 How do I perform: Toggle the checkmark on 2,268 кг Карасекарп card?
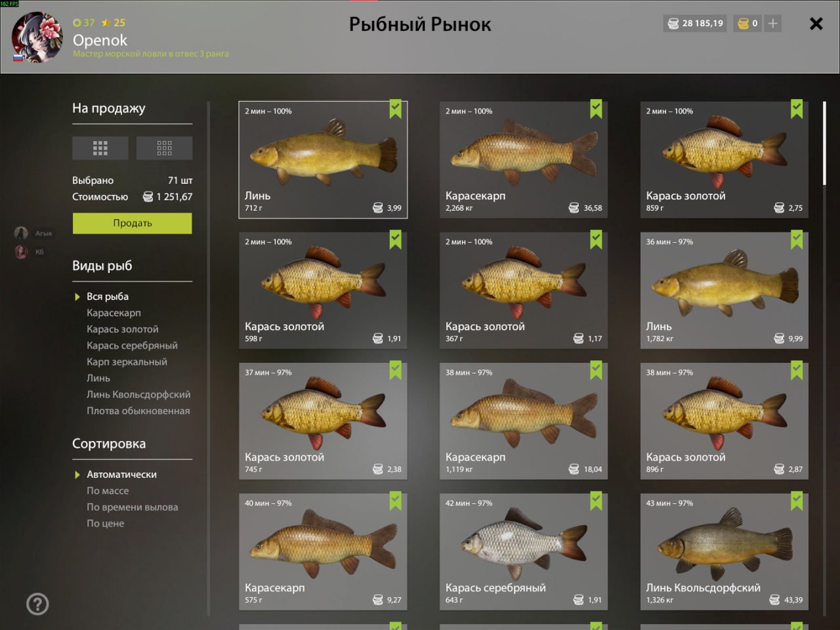click(x=596, y=109)
